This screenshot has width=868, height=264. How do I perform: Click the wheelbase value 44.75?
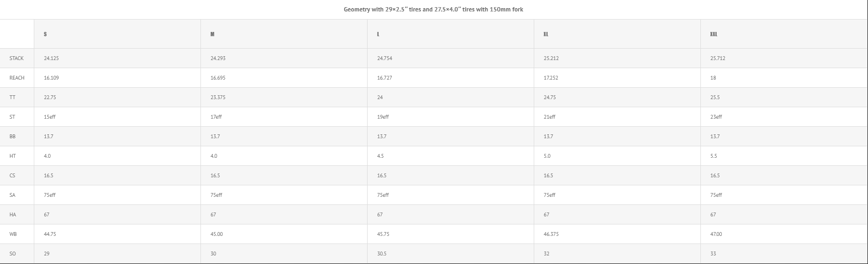tap(50, 234)
